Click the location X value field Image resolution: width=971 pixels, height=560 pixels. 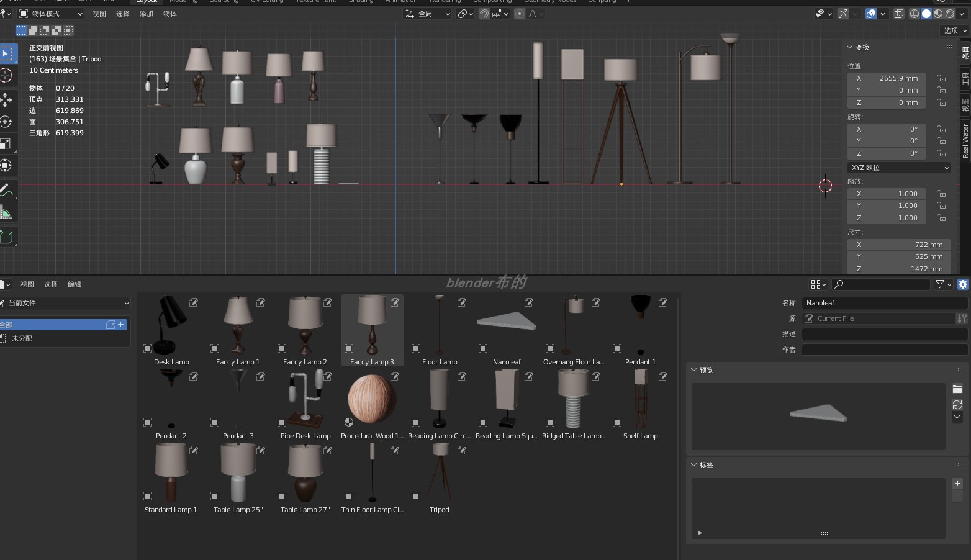(x=887, y=78)
